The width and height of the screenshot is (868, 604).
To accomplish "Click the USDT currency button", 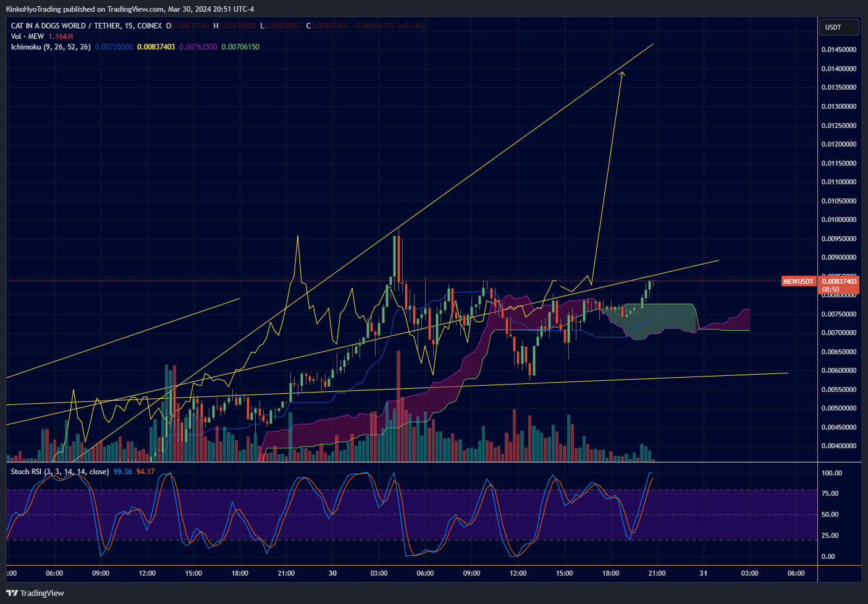I will click(x=838, y=27).
